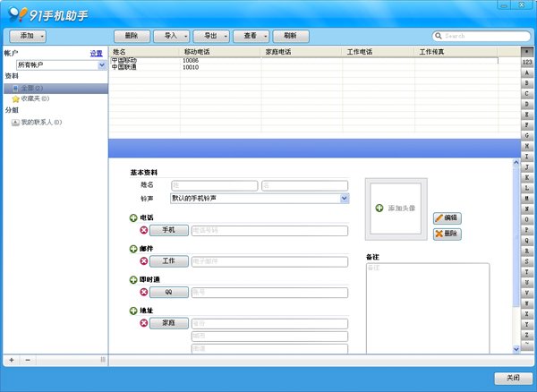Viewport: 537px width, 392px height.
Task: Focus the 电子邮件 email field
Action: [x=270, y=261]
